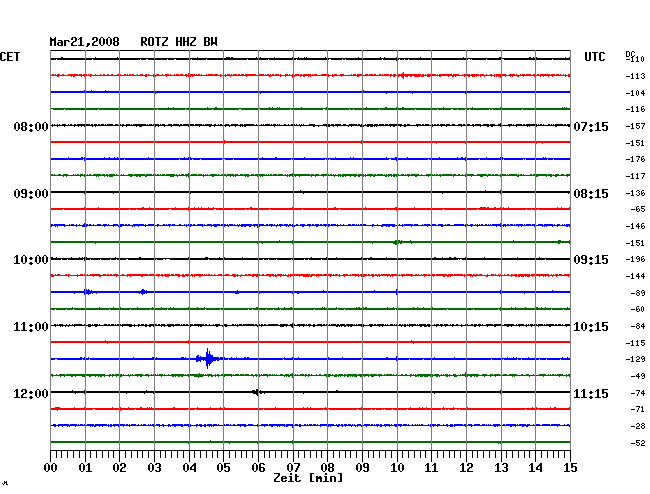Select minute 14 on the time axis
The image size is (650, 494).
[x=535, y=468]
